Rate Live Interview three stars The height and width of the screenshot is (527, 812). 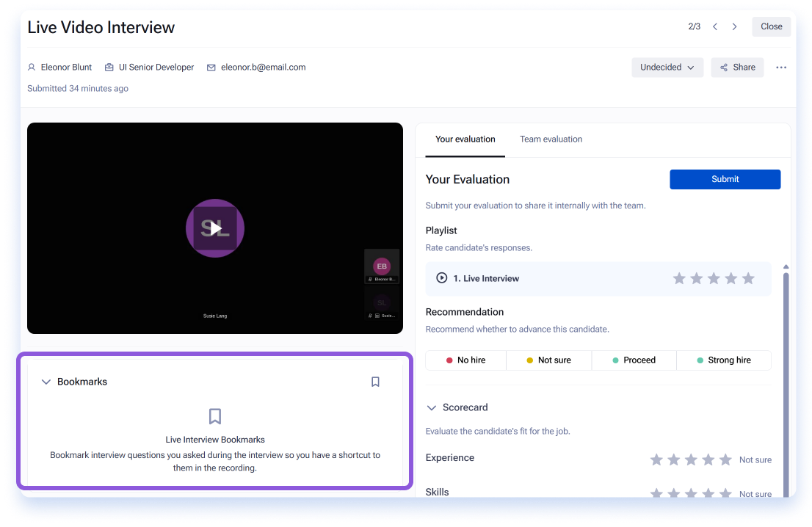(x=714, y=278)
